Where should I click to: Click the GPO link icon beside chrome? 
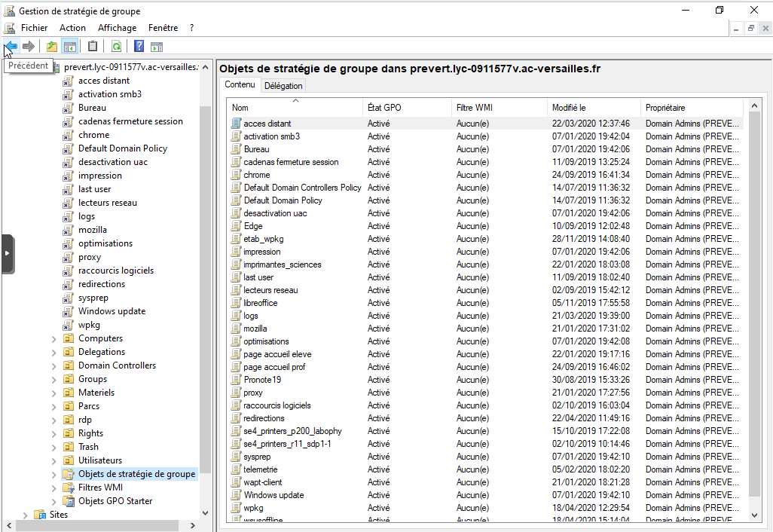pyautogui.click(x=68, y=135)
